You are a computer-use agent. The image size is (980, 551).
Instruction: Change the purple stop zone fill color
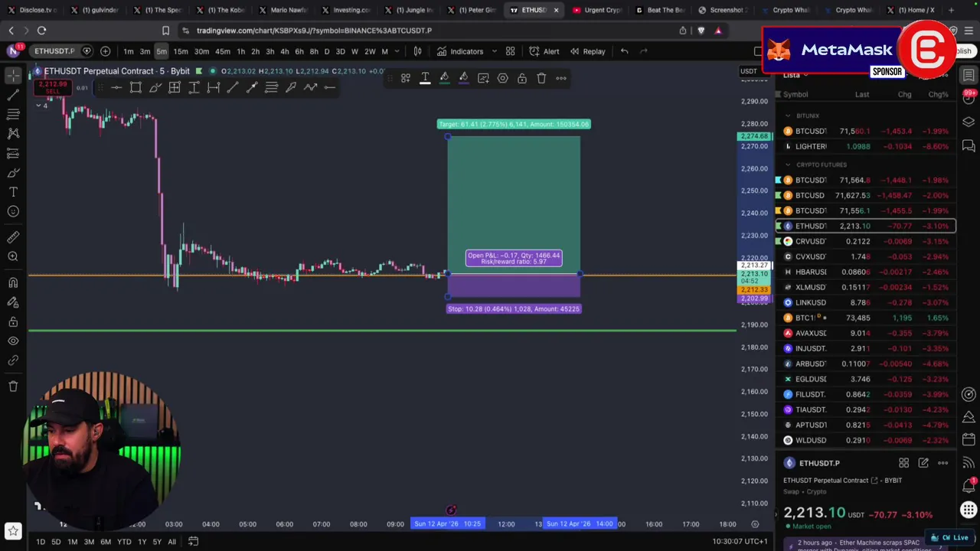(x=463, y=78)
